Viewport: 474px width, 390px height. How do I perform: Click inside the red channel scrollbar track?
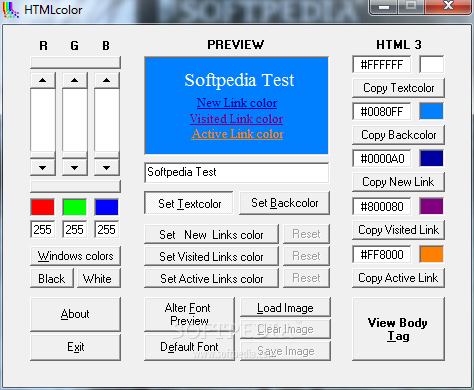[x=43, y=120]
